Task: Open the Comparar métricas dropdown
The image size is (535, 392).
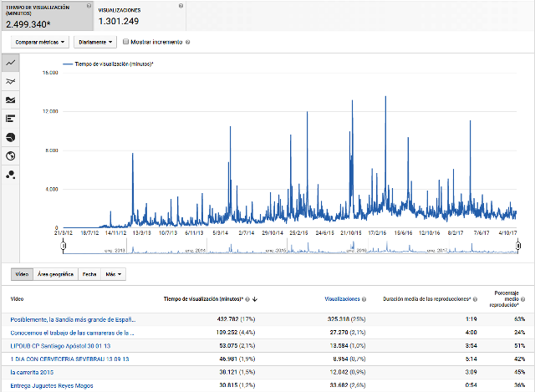Action: pyautogui.click(x=38, y=41)
